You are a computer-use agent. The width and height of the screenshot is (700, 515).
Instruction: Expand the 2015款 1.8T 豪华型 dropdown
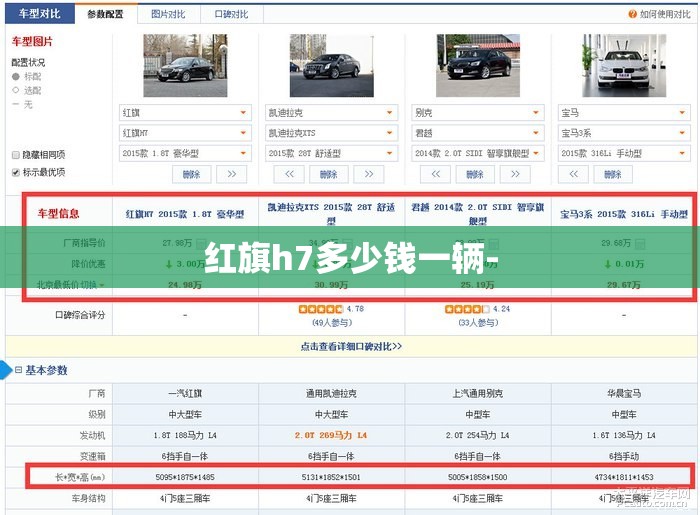click(185, 153)
